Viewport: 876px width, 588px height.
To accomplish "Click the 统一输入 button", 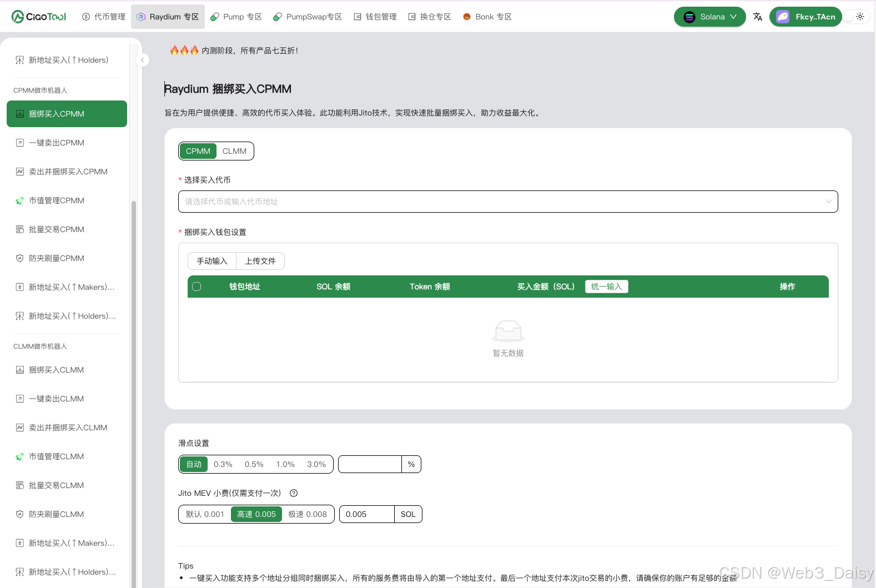I will [x=607, y=287].
